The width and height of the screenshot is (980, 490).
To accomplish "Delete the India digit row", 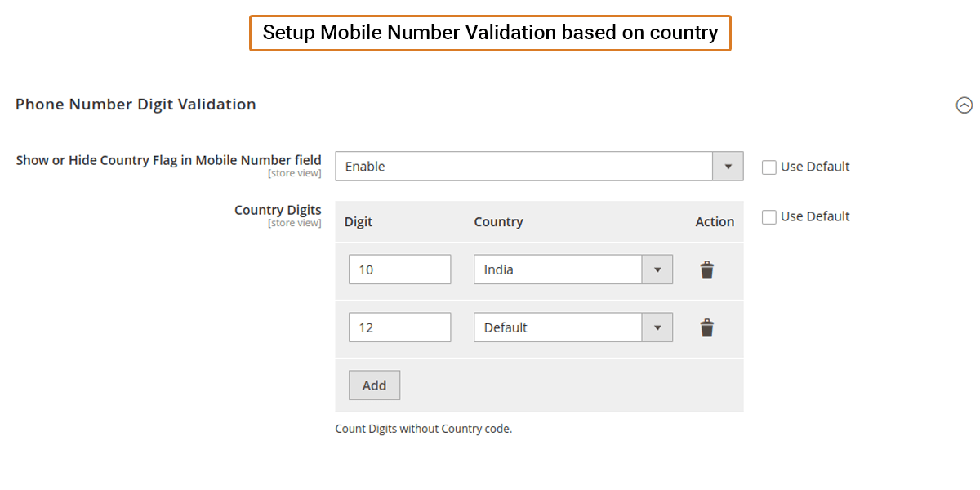I will [x=707, y=270].
